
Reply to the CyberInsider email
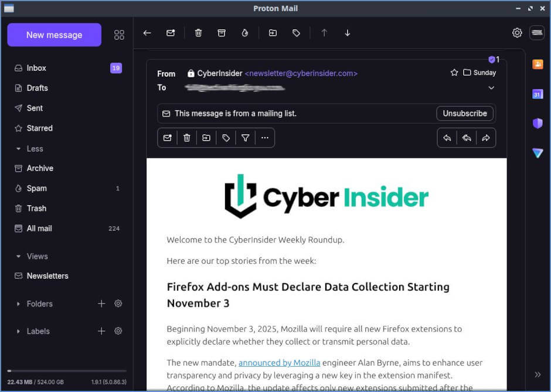(447, 138)
